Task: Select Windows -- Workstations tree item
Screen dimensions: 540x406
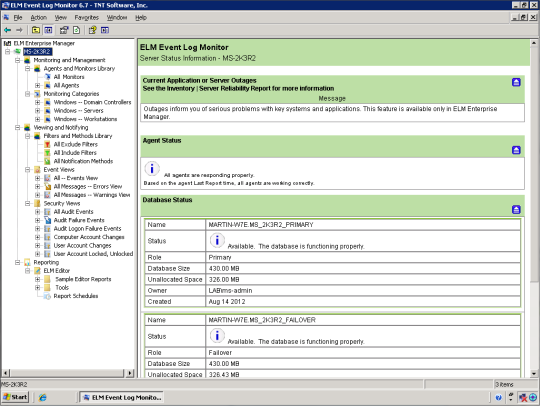Action: (x=85, y=119)
